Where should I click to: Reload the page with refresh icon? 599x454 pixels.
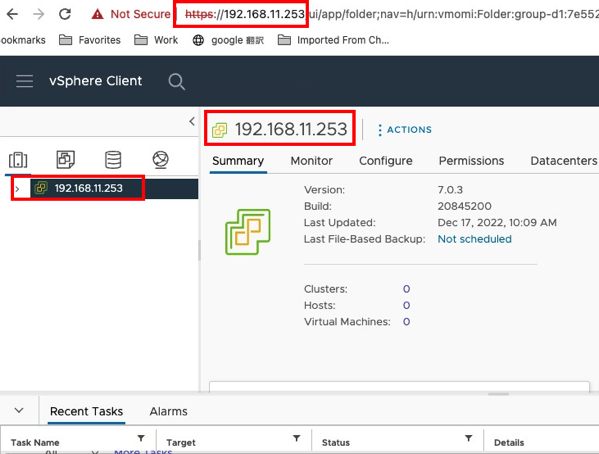(65, 14)
